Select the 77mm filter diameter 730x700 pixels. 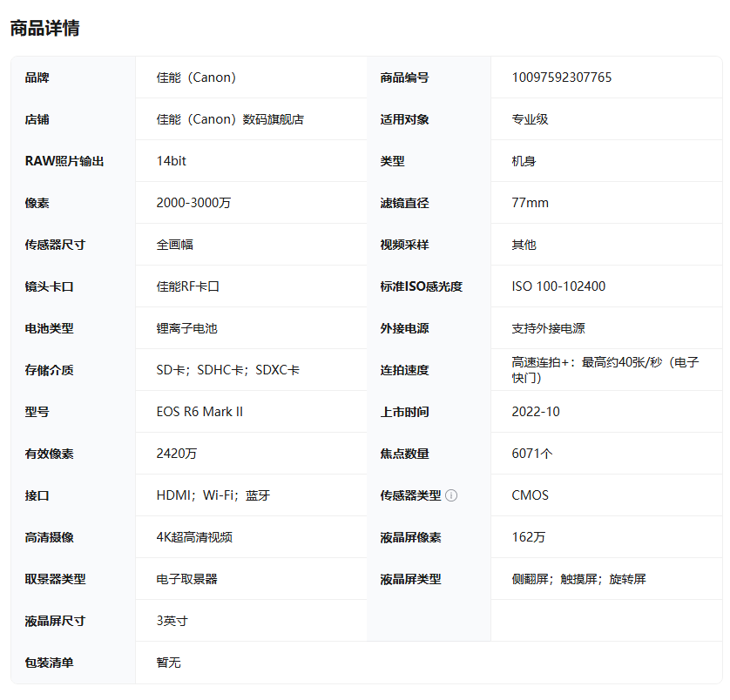530,203
